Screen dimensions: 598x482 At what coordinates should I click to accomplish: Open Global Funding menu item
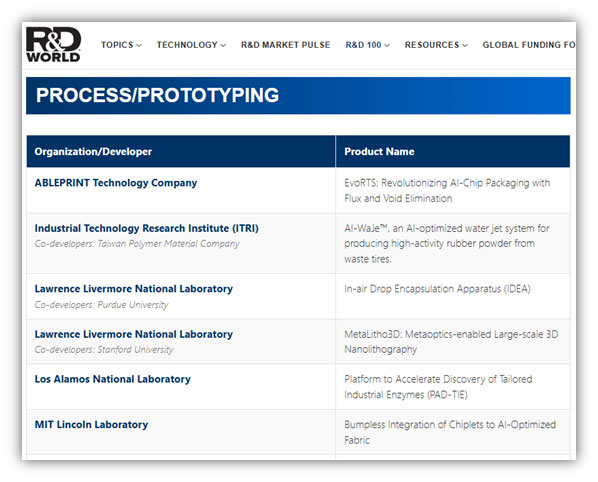[529, 45]
